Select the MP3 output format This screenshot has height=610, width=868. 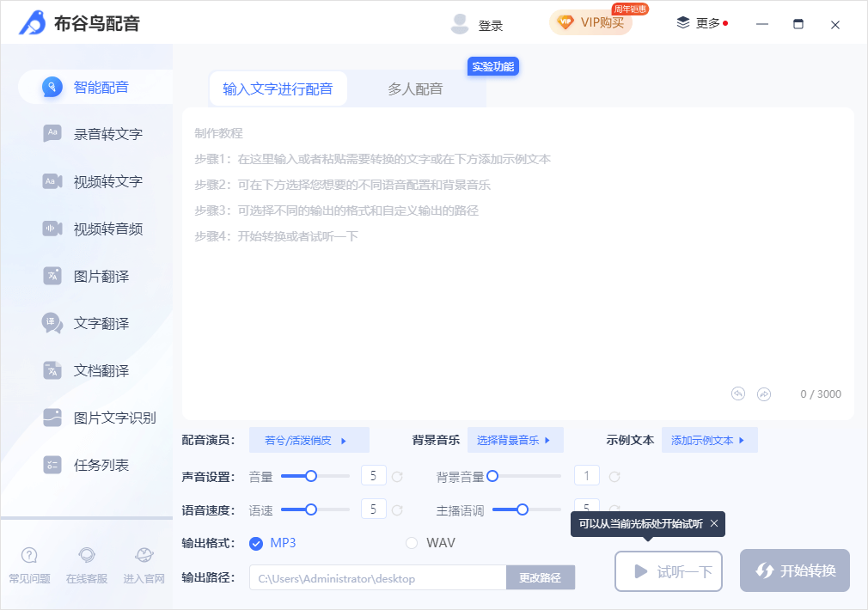click(x=256, y=544)
